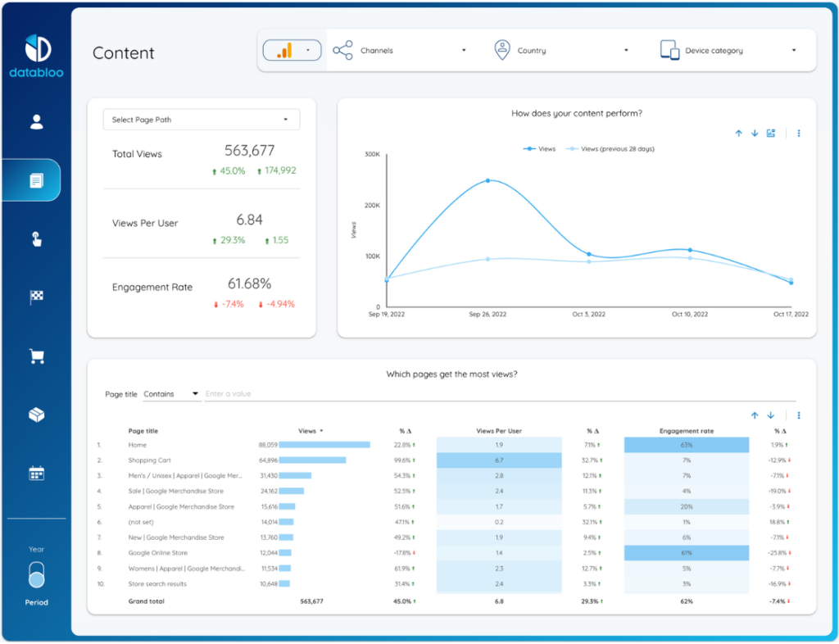The width and height of the screenshot is (839, 644).
Task: Open the Users section person icon
Action: pos(36,122)
